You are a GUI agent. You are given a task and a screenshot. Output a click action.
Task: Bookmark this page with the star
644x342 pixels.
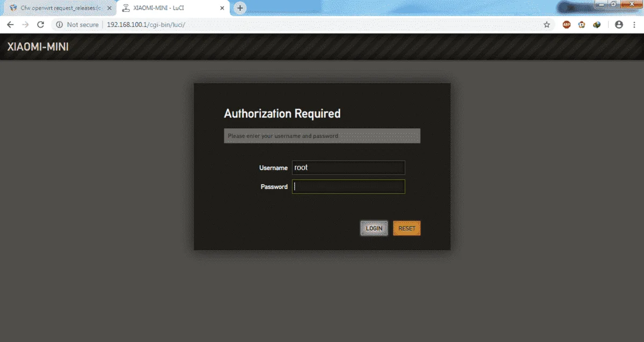click(x=547, y=25)
